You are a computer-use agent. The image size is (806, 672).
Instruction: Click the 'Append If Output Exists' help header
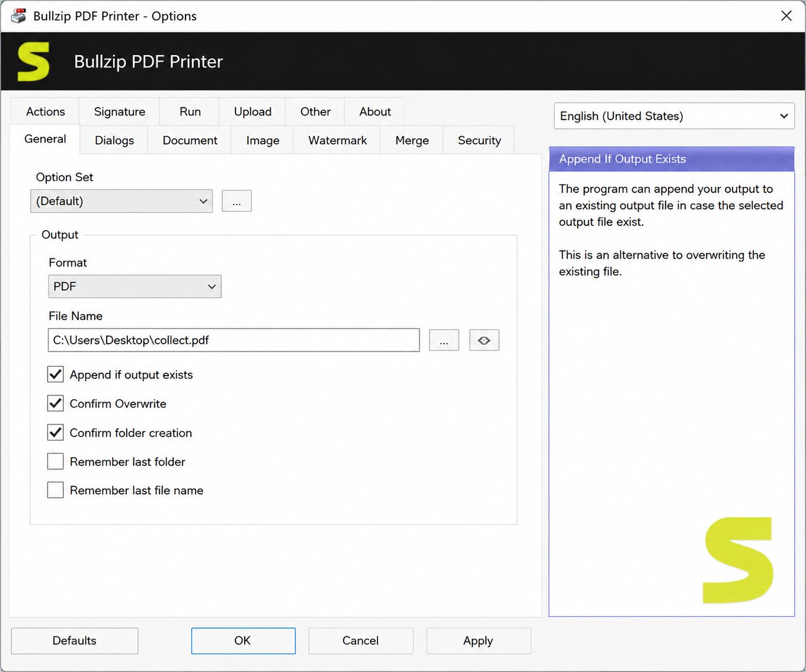click(672, 159)
